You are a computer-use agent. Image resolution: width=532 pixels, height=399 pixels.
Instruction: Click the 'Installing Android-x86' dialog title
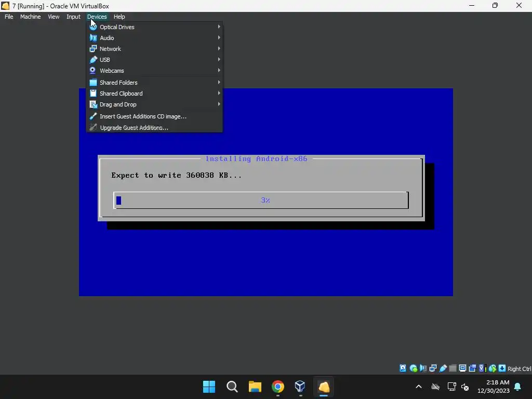(256, 159)
